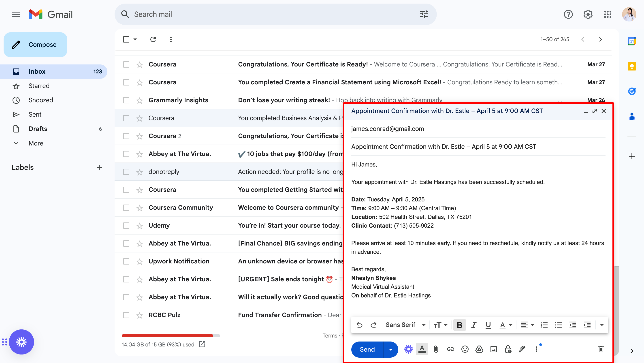
Task: Expand the More section in sidebar
Action: coord(36,143)
